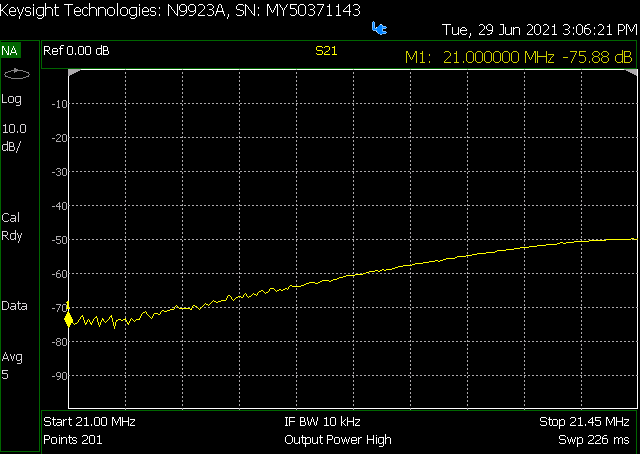Click Stop 21.45 MHz frequency field

coord(584,421)
